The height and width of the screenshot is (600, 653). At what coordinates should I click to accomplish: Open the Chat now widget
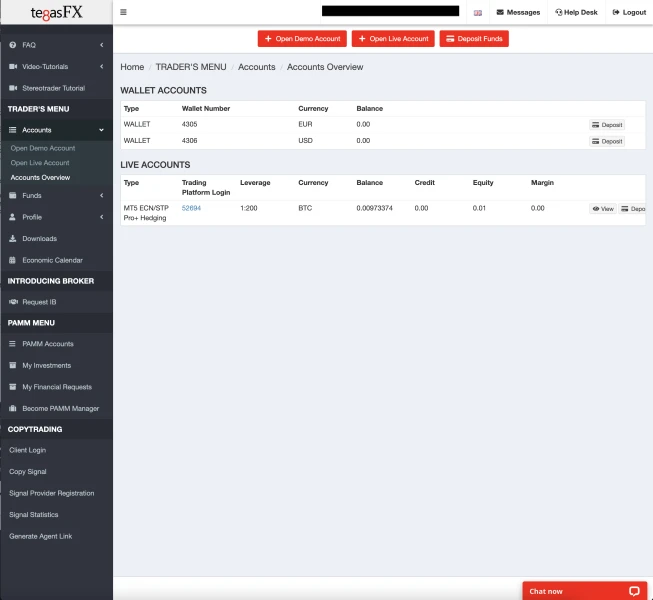tap(584, 591)
